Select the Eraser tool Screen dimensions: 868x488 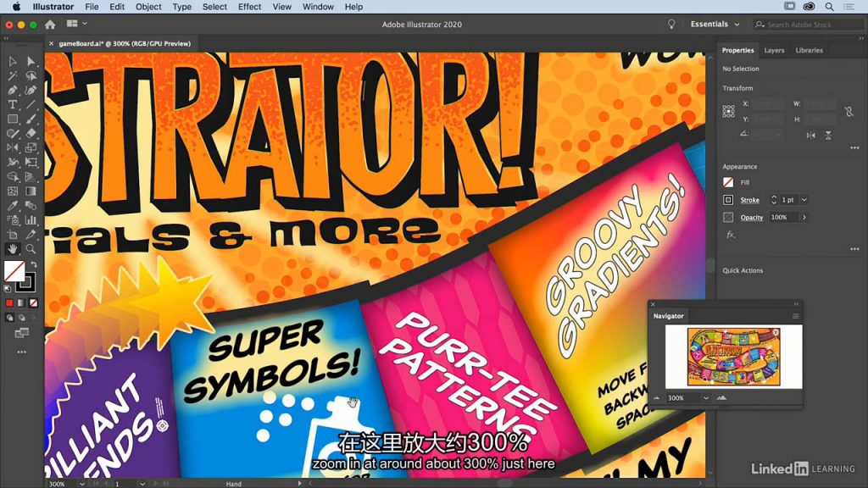click(x=31, y=133)
